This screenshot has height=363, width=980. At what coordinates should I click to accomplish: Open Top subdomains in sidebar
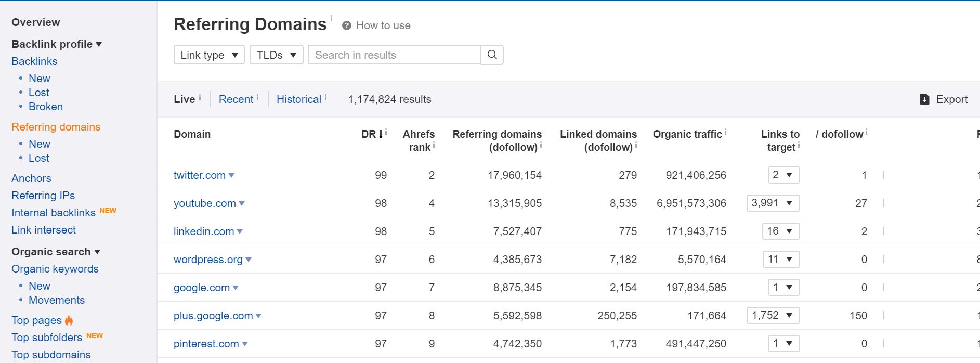[51, 355]
